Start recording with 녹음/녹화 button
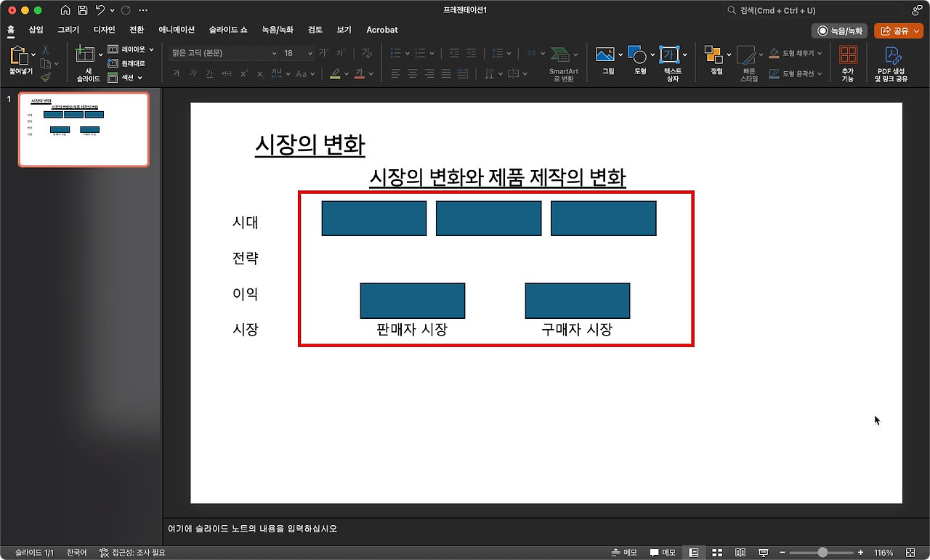This screenshot has width=930, height=560. [838, 31]
